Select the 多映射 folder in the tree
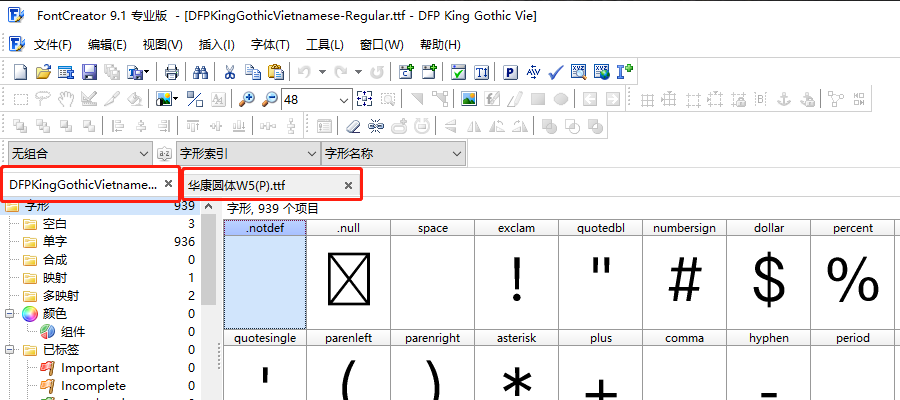This screenshot has height=400, width=900. pyautogui.click(x=61, y=296)
